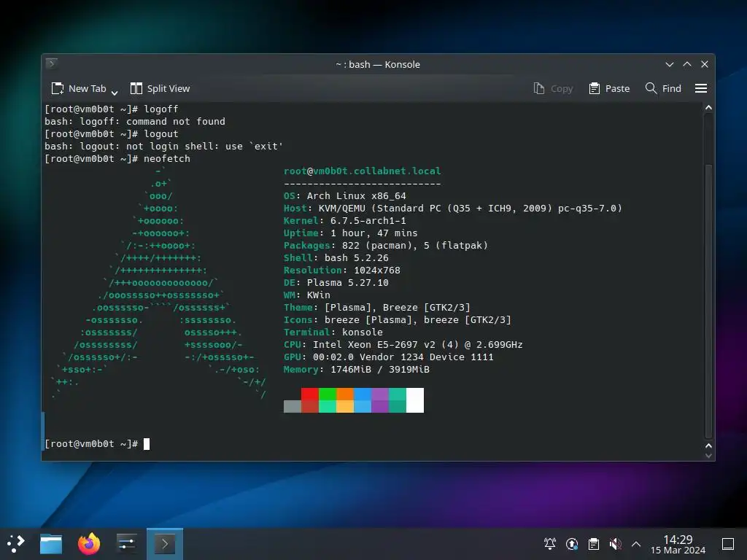Click the text 'root@vm0b0t.collabnet.local'
This screenshot has height=560, width=747.
pos(362,171)
